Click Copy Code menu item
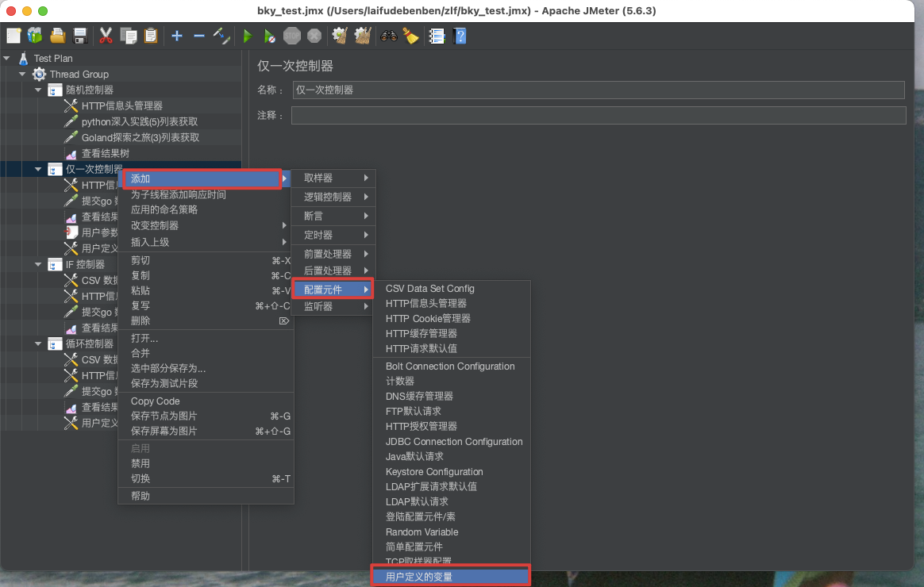This screenshot has height=587, width=924. (x=155, y=401)
